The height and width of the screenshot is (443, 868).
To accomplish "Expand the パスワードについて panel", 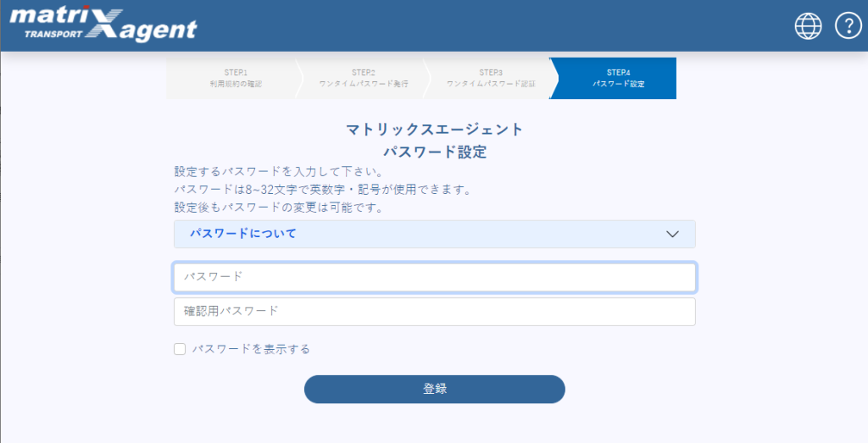I will (435, 234).
